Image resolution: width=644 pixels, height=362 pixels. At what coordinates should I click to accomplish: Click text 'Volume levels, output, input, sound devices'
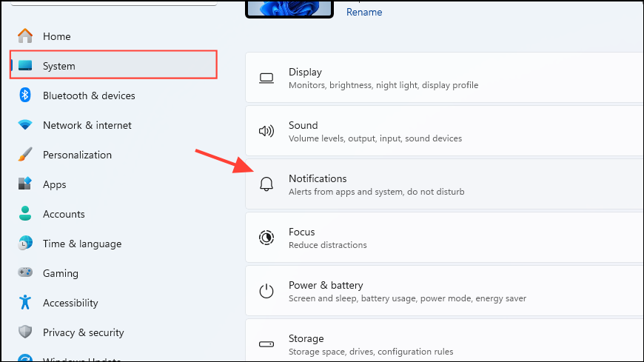click(375, 138)
